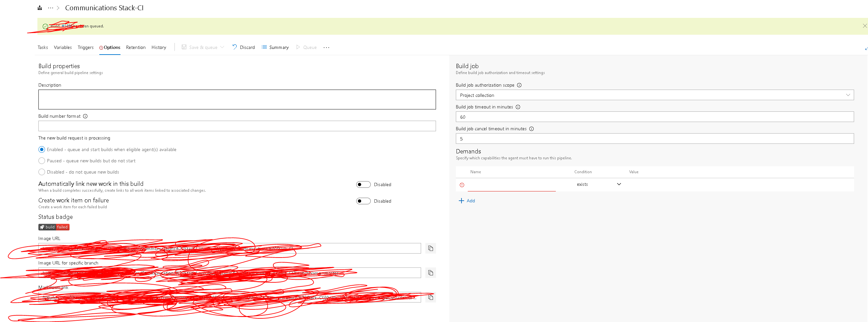View the History tab
Image resolution: width=868 pixels, height=322 pixels.
pyautogui.click(x=159, y=48)
